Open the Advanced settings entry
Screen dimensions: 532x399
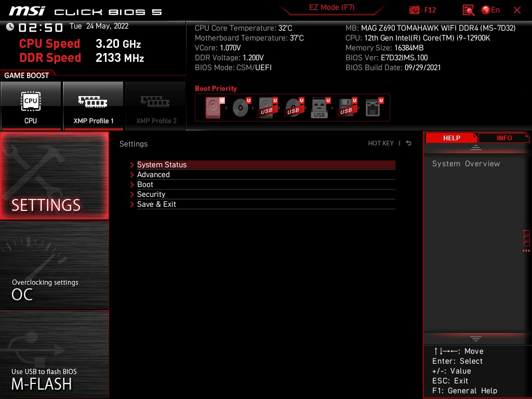266,175
